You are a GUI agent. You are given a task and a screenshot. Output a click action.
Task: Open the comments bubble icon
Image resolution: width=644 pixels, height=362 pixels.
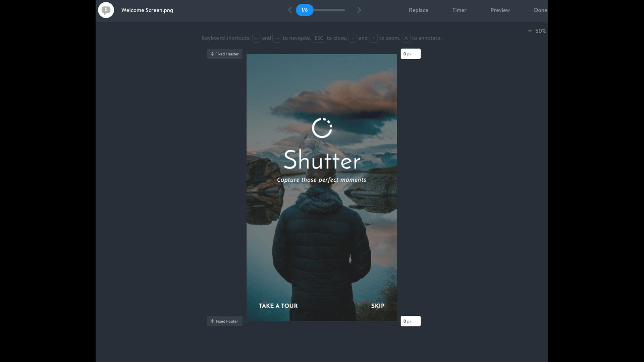106,10
